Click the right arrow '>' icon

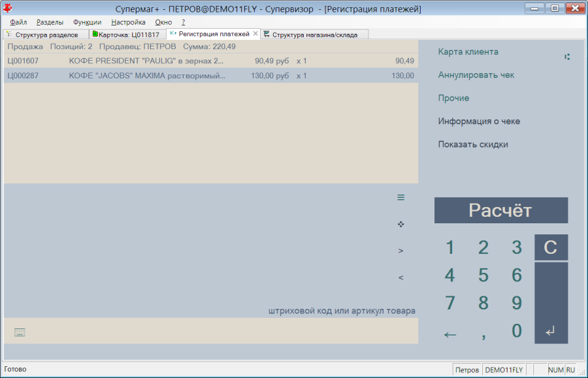click(401, 251)
